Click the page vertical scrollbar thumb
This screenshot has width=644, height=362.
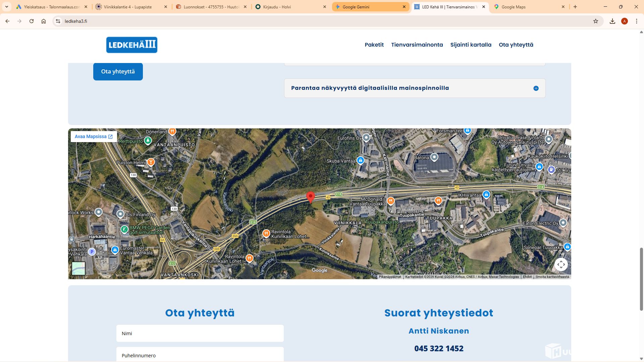(x=641, y=279)
